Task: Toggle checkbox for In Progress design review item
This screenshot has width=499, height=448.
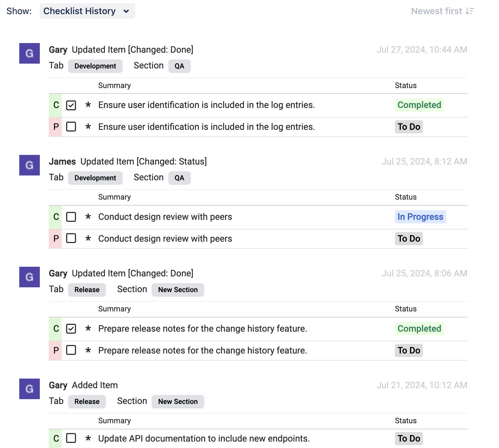Action: click(71, 217)
